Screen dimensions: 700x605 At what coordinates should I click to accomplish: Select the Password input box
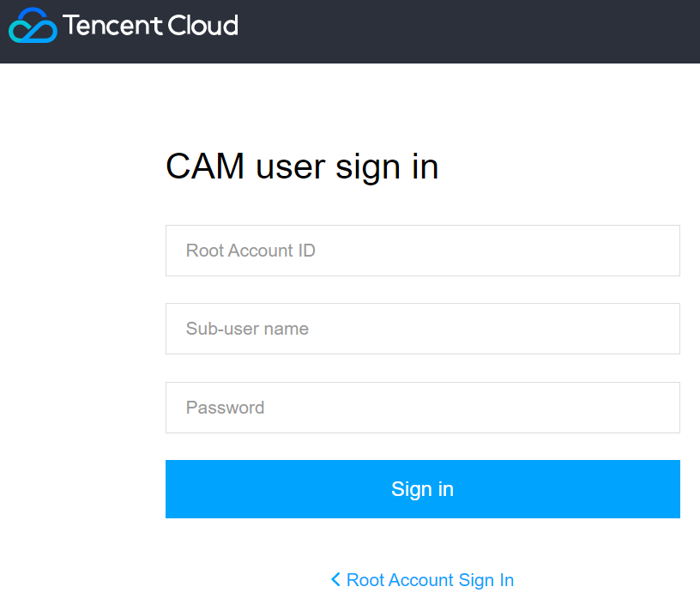tap(422, 408)
